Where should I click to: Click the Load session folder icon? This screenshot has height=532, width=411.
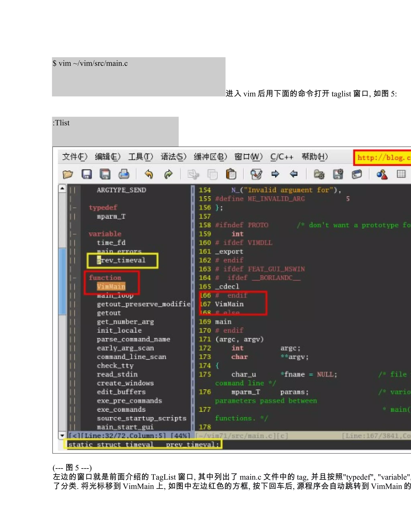319,174
